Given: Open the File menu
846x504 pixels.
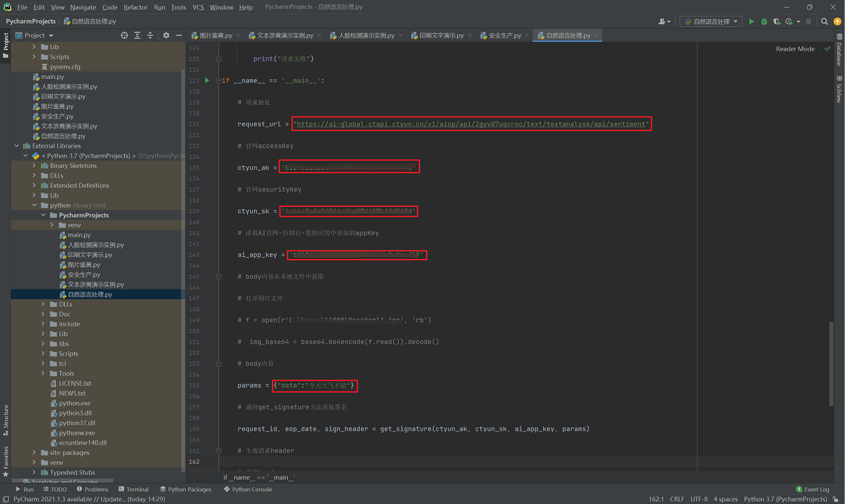Looking at the screenshot, I should (x=22, y=7).
